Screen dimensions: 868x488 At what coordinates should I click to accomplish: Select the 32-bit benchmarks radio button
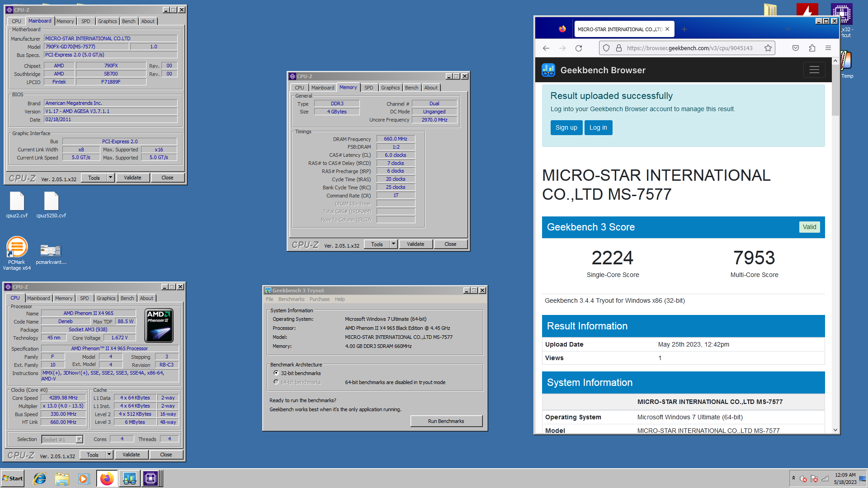(276, 373)
